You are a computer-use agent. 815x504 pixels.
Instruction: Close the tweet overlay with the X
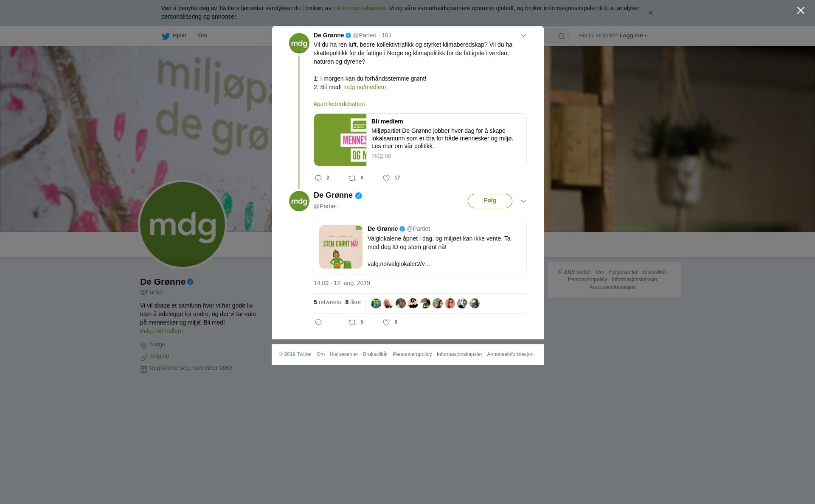coord(801,11)
